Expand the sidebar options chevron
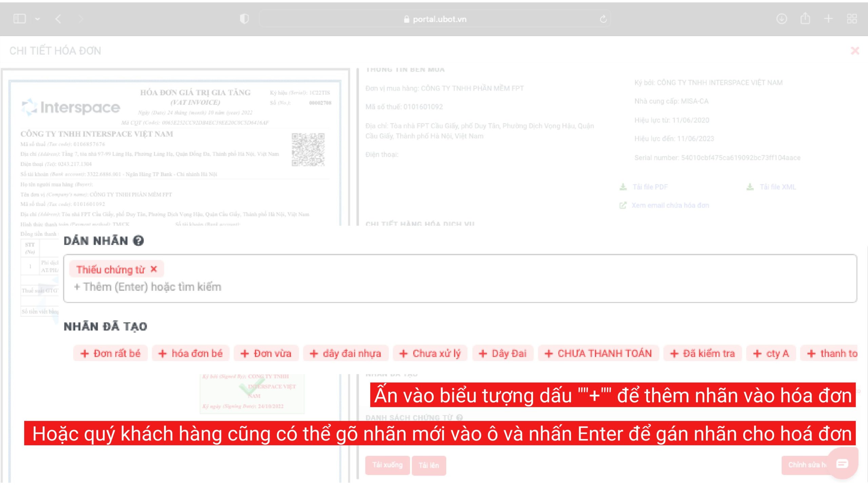 point(37,19)
